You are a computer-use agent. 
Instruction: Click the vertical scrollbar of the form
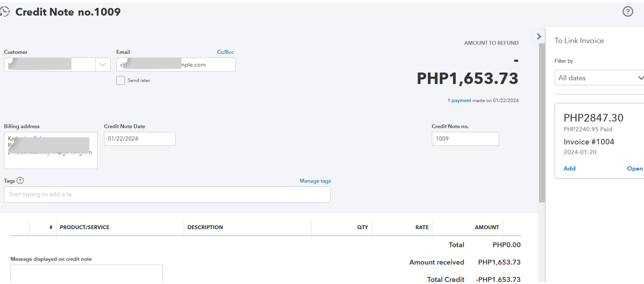pos(542,121)
